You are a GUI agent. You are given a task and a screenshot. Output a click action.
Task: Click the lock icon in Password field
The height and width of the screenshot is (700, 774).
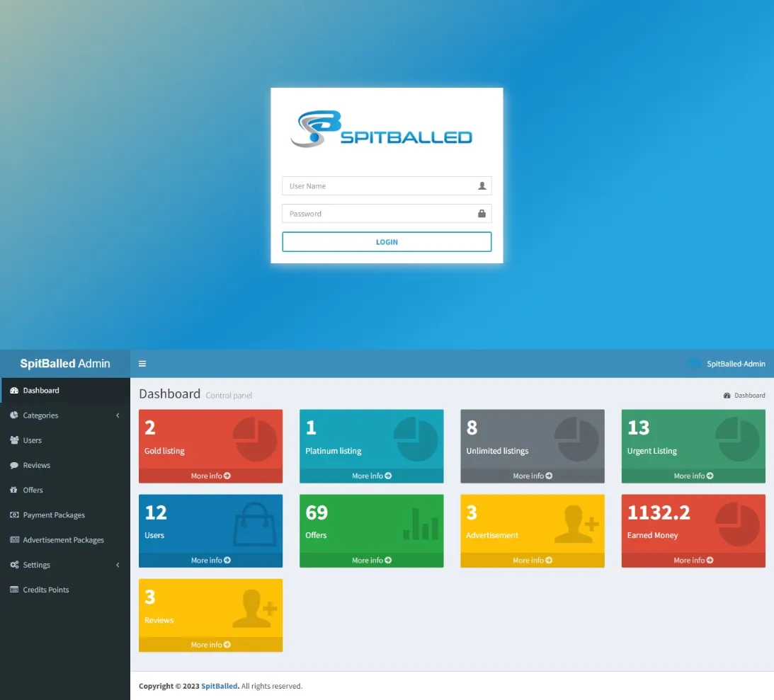[x=482, y=214]
